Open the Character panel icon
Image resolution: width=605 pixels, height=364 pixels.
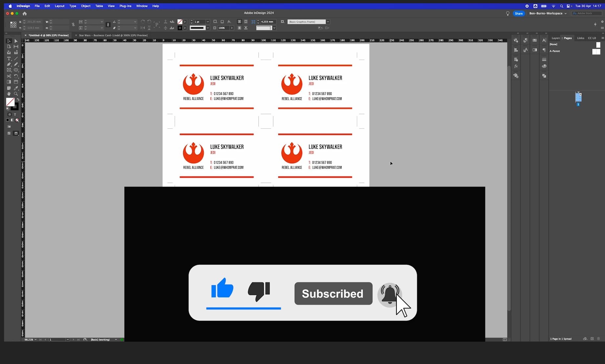544,40
